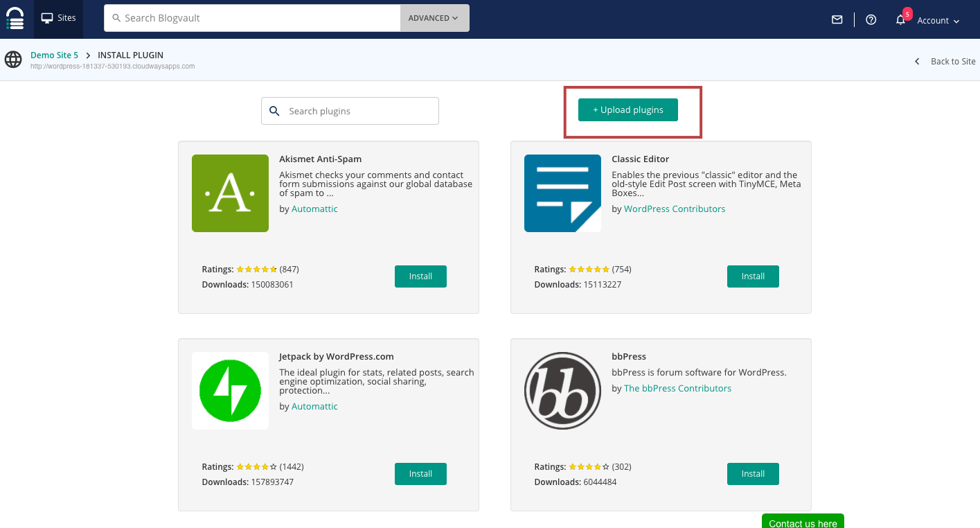Click the bbPress forum software description
Image resolution: width=980 pixels, height=528 pixels.
tap(699, 372)
